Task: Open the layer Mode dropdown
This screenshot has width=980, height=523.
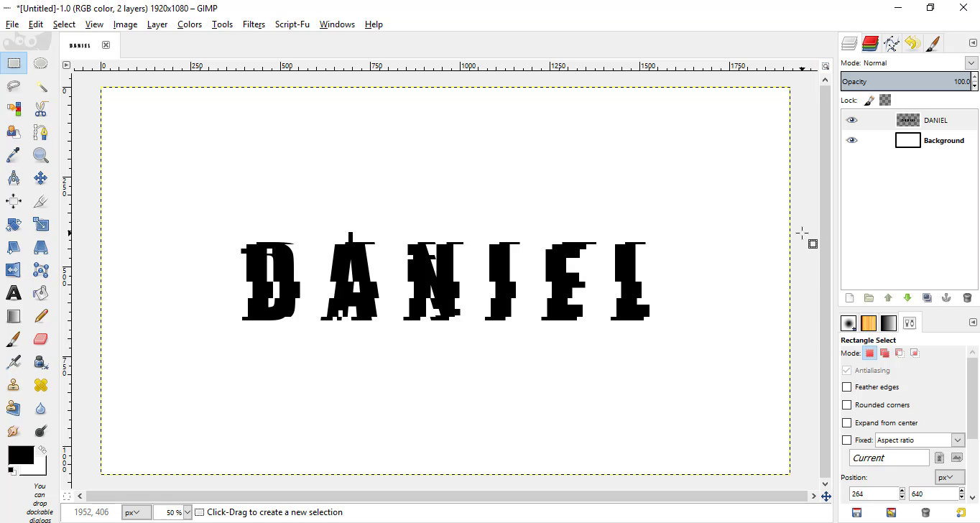Action: (971, 63)
